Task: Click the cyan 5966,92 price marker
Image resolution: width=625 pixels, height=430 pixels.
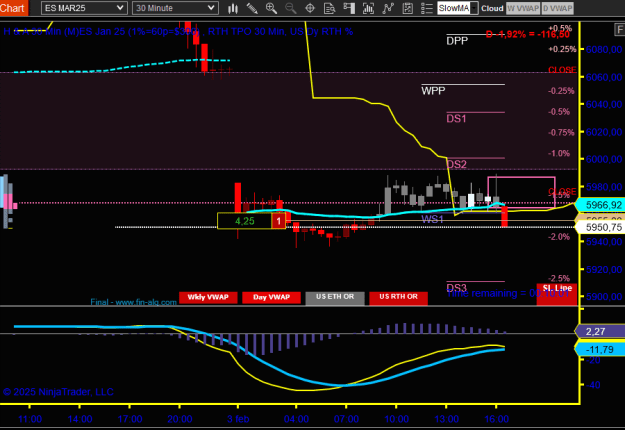Action: tap(600, 205)
